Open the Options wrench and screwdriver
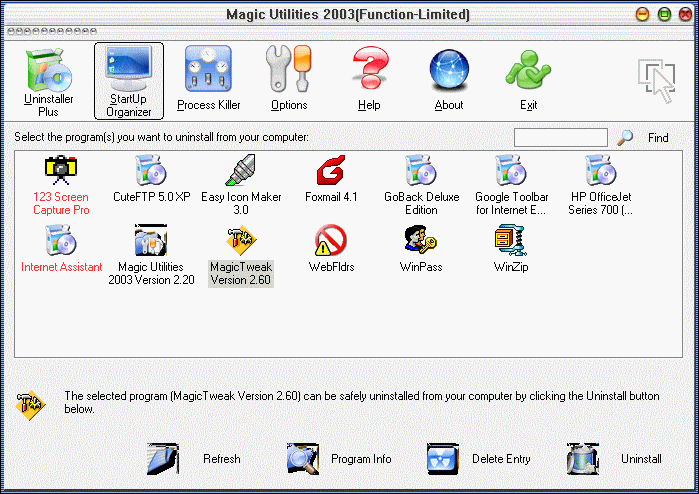This screenshot has width=699, height=494. click(x=289, y=79)
